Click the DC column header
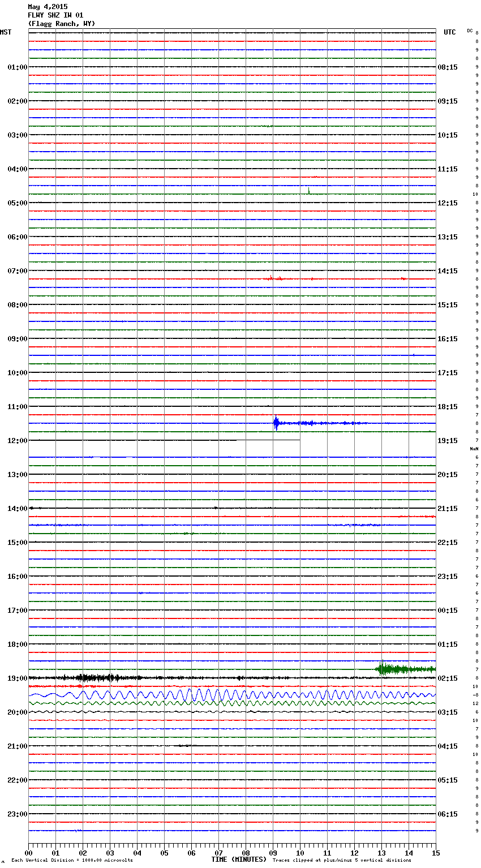The image size is (481, 868). (470, 31)
